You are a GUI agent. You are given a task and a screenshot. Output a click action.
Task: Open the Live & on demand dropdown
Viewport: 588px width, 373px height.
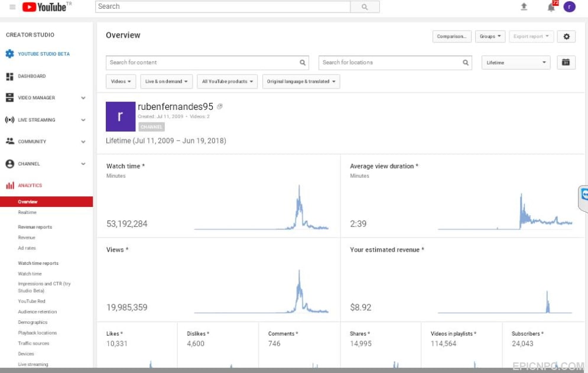click(x=166, y=82)
